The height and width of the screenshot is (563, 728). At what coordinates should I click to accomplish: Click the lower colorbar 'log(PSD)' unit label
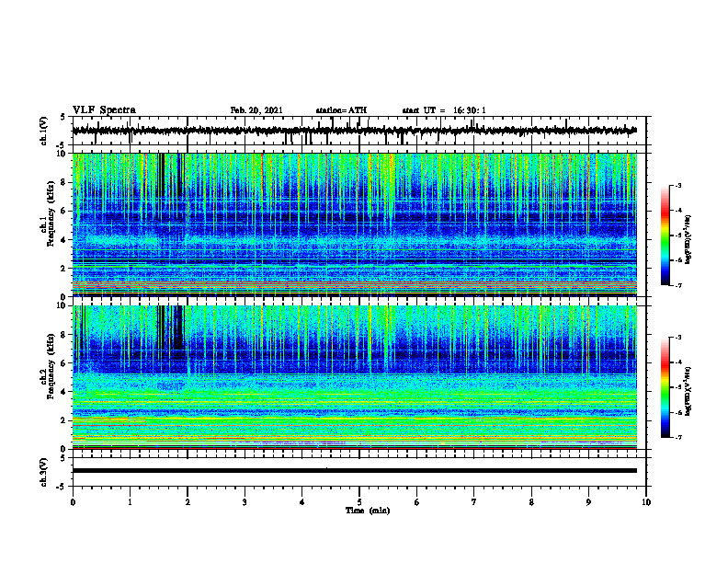(689, 391)
